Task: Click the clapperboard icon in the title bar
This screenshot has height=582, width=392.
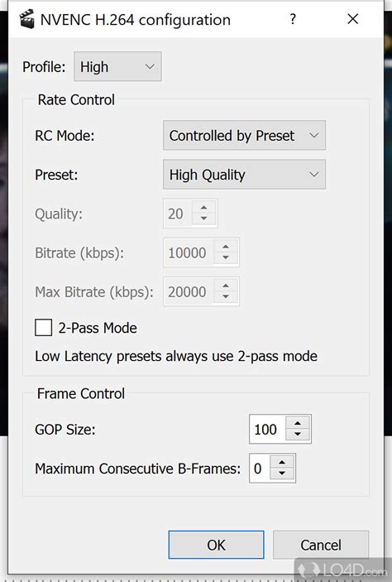Action: (27, 19)
